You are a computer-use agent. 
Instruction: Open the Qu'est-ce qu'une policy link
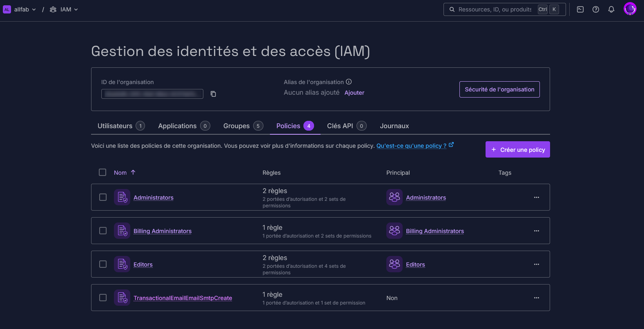[412, 146]
